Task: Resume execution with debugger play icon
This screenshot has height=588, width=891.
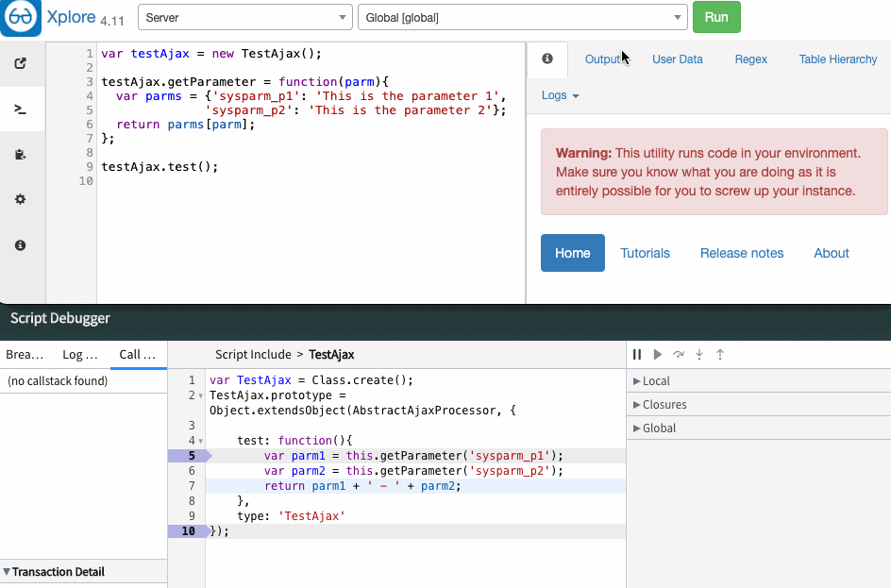Action: [x=657, y=354]
